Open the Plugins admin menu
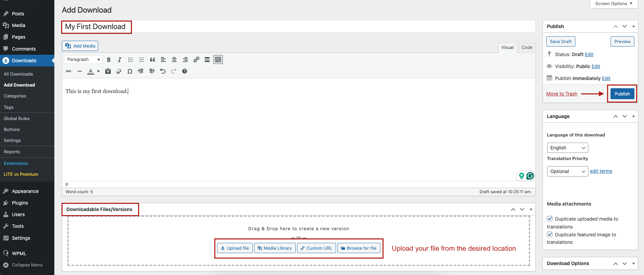The height and width of the screenshot is (275, 644). pos(20,203)
